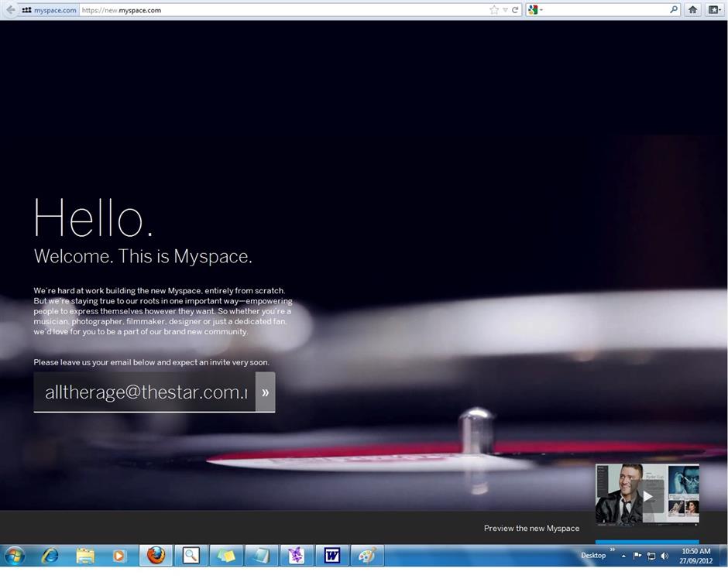This screenshot has height=582, width=728.
Task: Expand the Desktop toolbar chevron
Action: (x=612, y=549)
